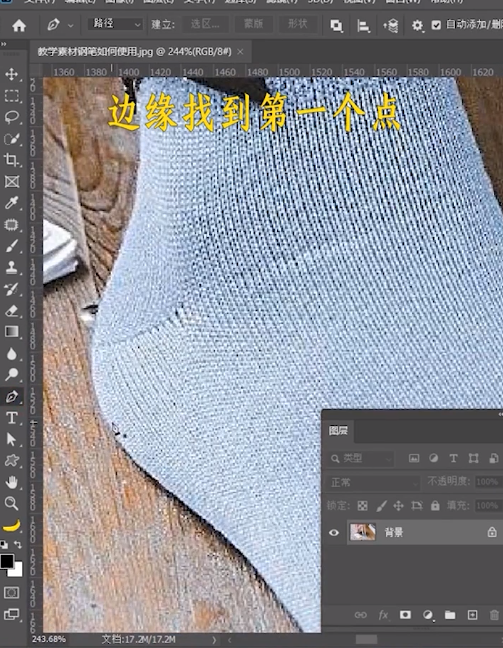Toggle Quick Mask mode

[x=12, y=593]
